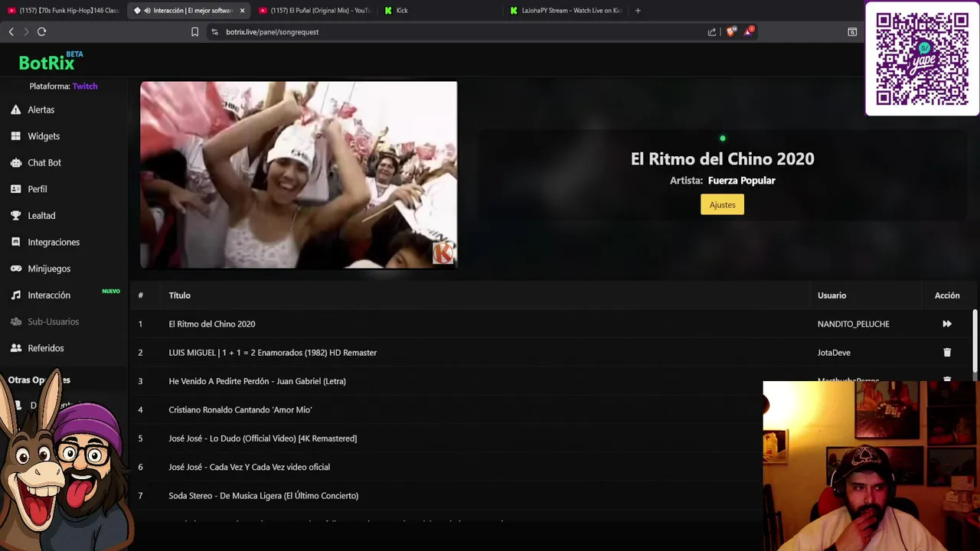Open Integraciones in the sidebar menu
Screen dimensions: 980x551
click(54, 243)
